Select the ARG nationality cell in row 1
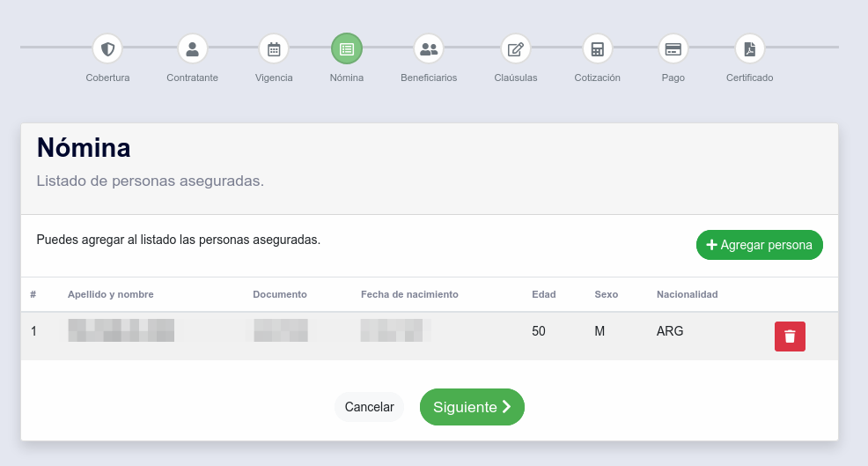 click(670, 332)
